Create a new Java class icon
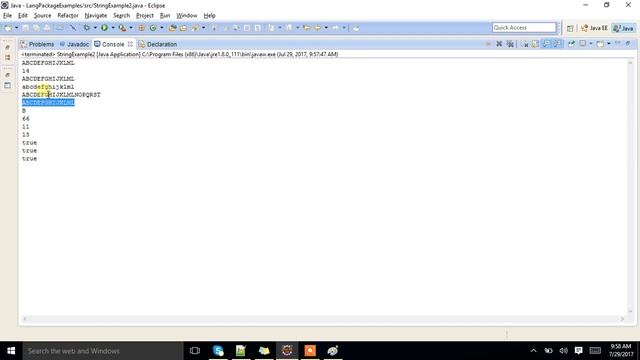 point(153,28)
